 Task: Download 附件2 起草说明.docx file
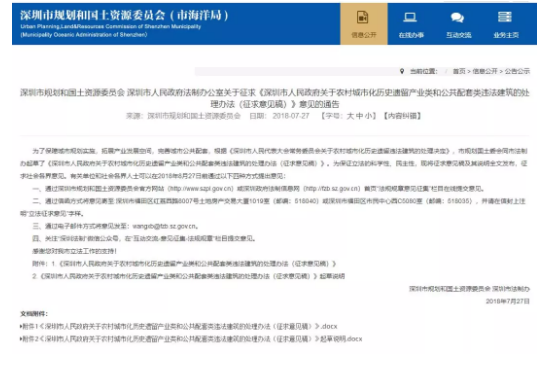coord(191,339)
